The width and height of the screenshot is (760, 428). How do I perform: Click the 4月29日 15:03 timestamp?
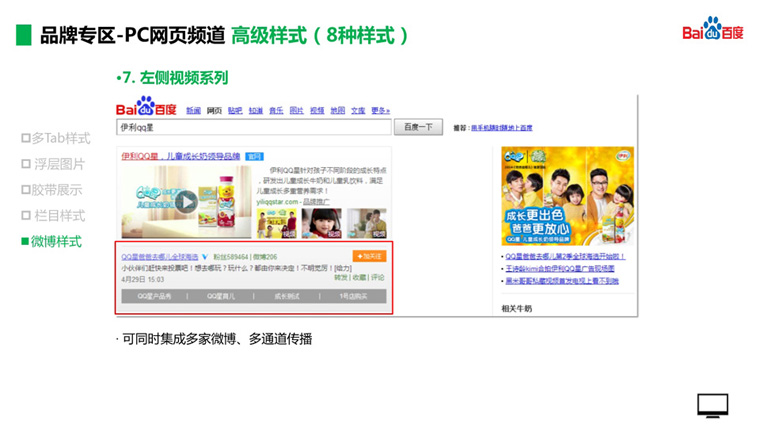click(x=142, y=280)
